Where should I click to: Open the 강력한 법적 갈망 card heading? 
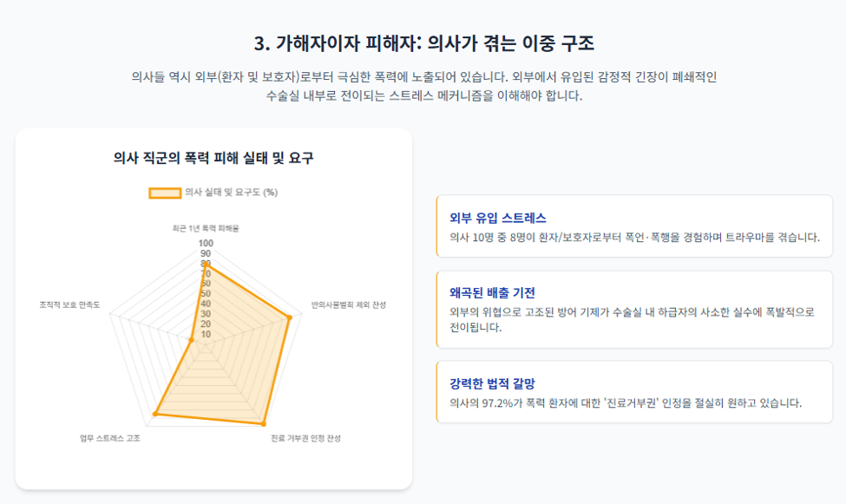click(x=492, y=383)
